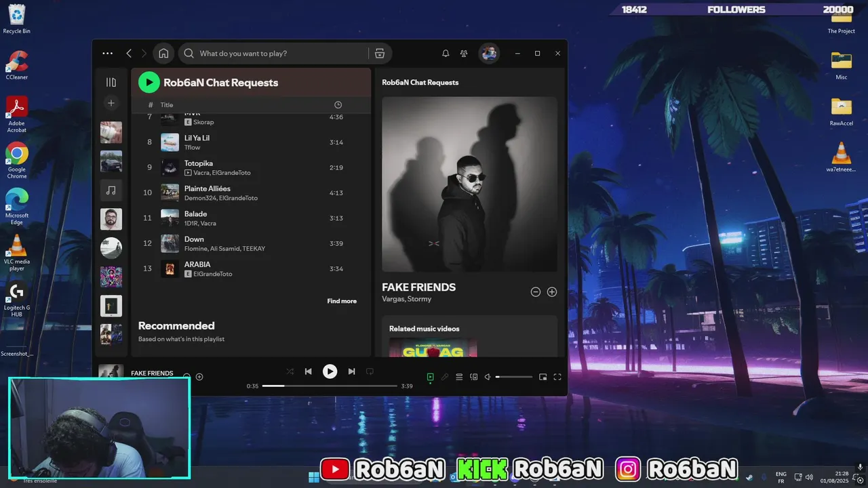Go back with the left arrow

pos(129,54)
